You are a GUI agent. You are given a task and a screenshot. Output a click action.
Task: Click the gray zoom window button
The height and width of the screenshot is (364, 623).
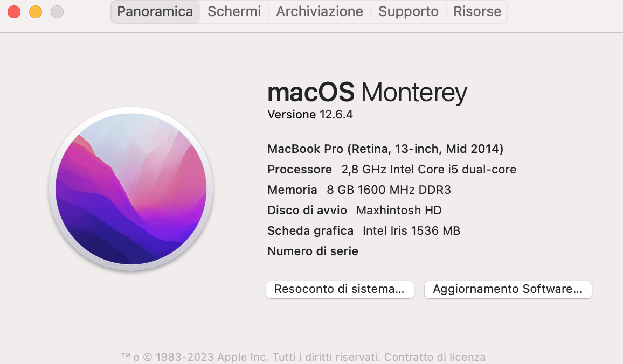coord(57,11)
